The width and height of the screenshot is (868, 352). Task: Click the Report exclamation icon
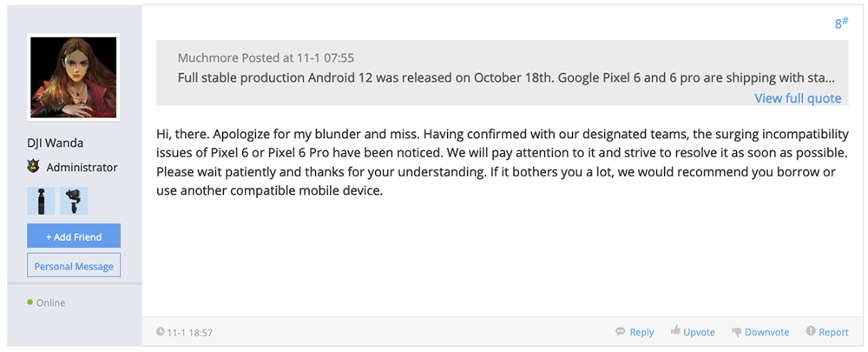pyautogui.click(x=811, y=332)
